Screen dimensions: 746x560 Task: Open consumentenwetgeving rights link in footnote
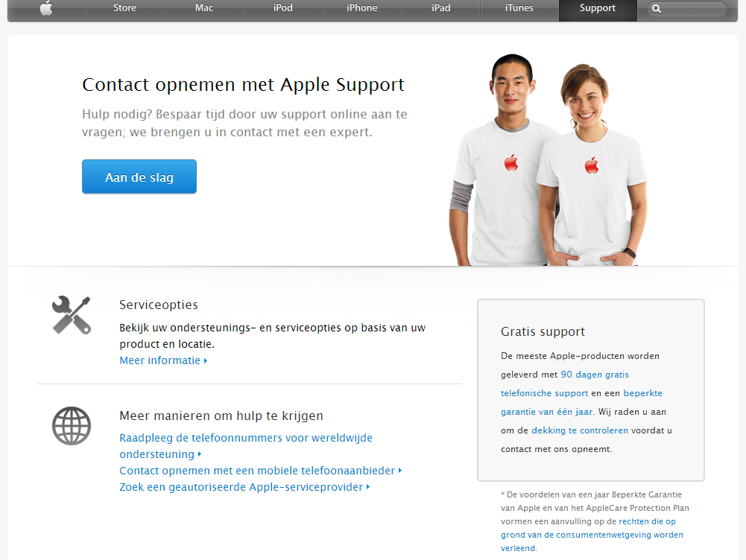[592, 535]
